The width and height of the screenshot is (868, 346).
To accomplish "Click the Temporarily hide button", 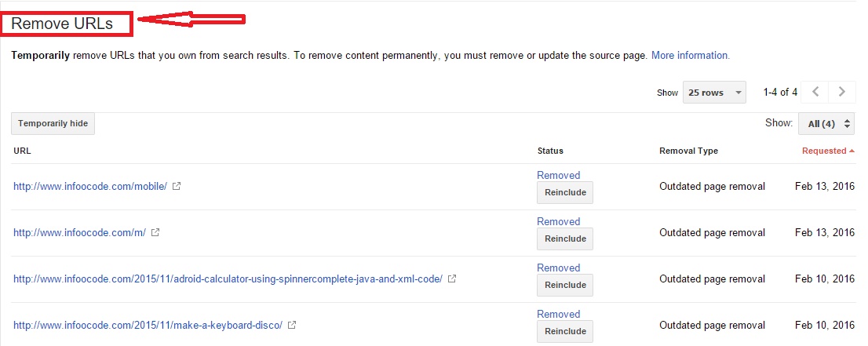I will [53, 124].
